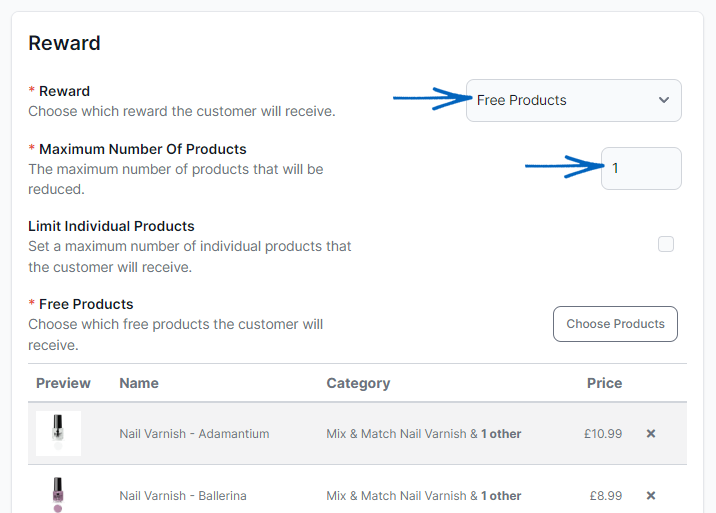Screen dimensions: 716x513
Task: Select the Nail Varnish - Adamantium name
Action: [x=194, y=434]
